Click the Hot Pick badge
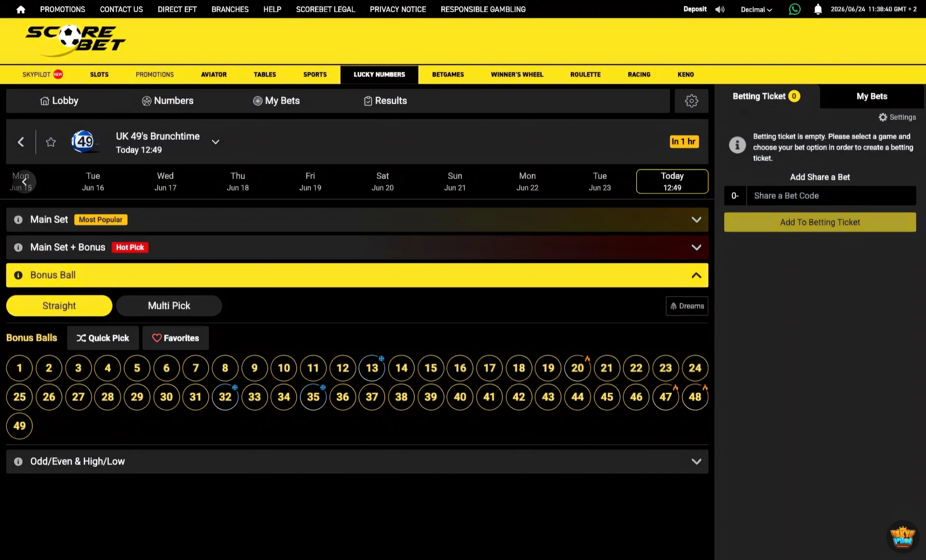Viewport: 926px width, 560px height. click(x=130, y=247)
